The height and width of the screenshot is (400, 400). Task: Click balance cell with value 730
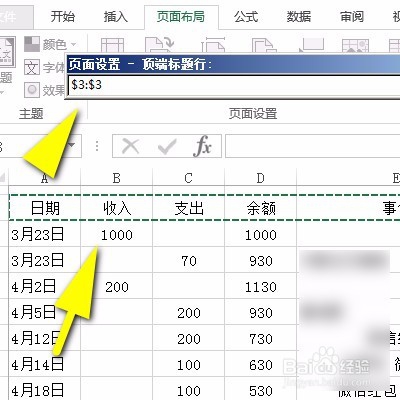click(x=261, y=338)
